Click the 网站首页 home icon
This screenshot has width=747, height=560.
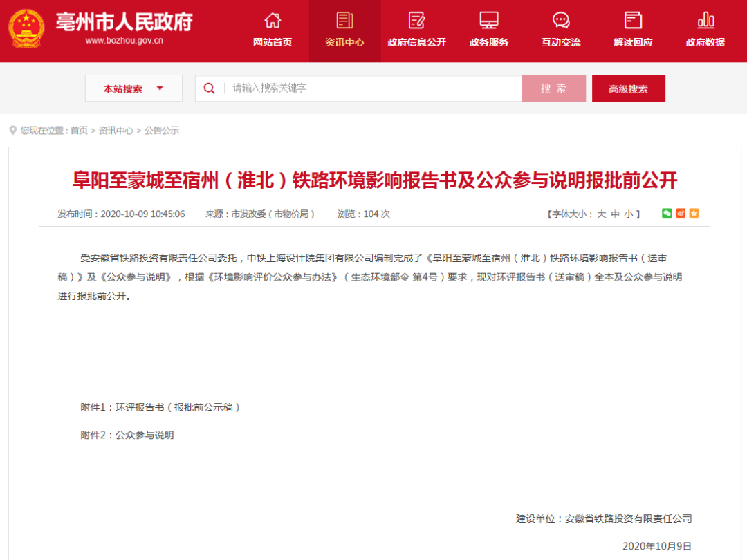[x=273, y=20]
